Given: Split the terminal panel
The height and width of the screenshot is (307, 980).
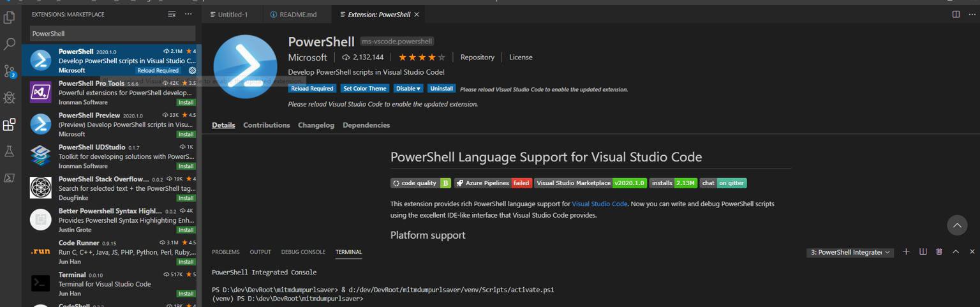Looking at the screenshot, I should (x=923, y=251).
